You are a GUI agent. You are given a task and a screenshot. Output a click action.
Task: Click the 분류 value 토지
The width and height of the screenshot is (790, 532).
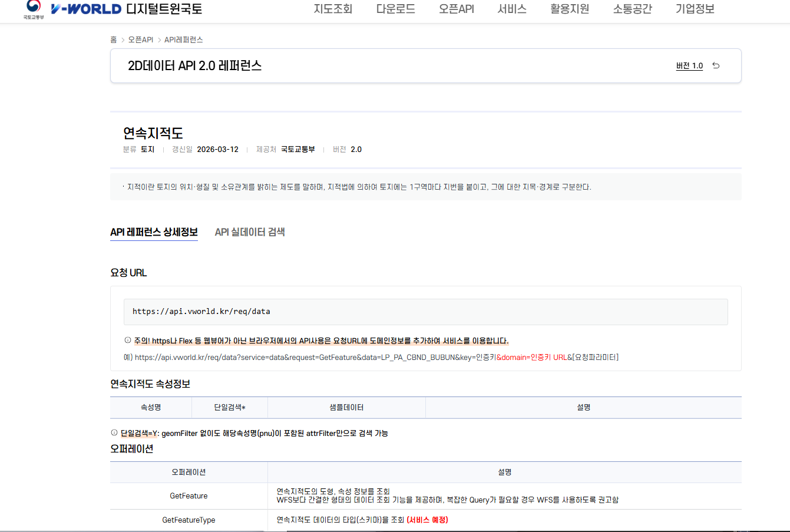(x=147, y=149)
